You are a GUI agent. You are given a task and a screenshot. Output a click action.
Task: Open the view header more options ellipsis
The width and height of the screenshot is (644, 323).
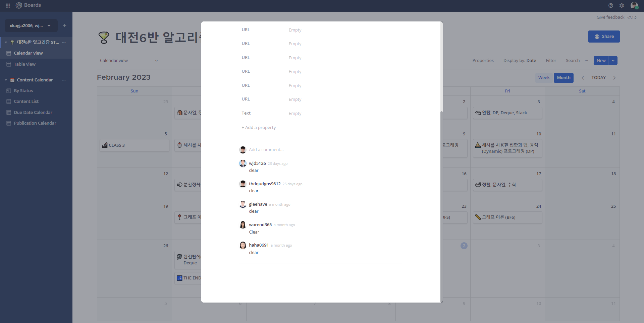(x=586, y=61)
